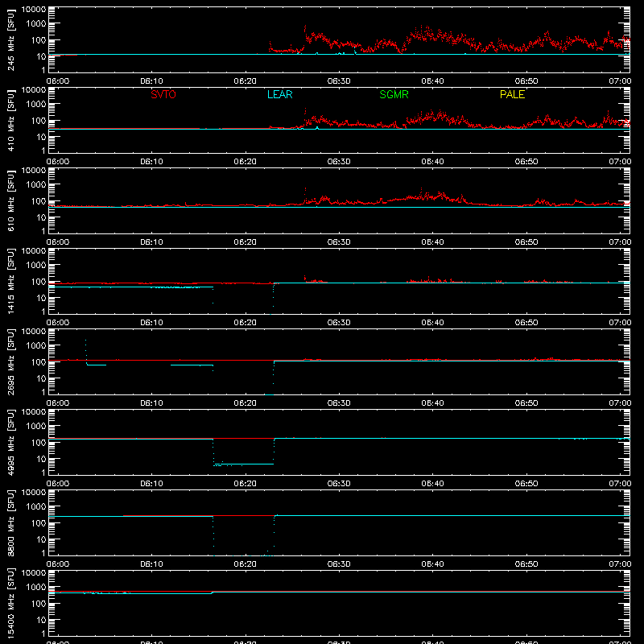Viewport: 644px width, 644px height.
Task: Click the "10" y-tick on 4995 MHz panel
Action: tap(41, 459)
